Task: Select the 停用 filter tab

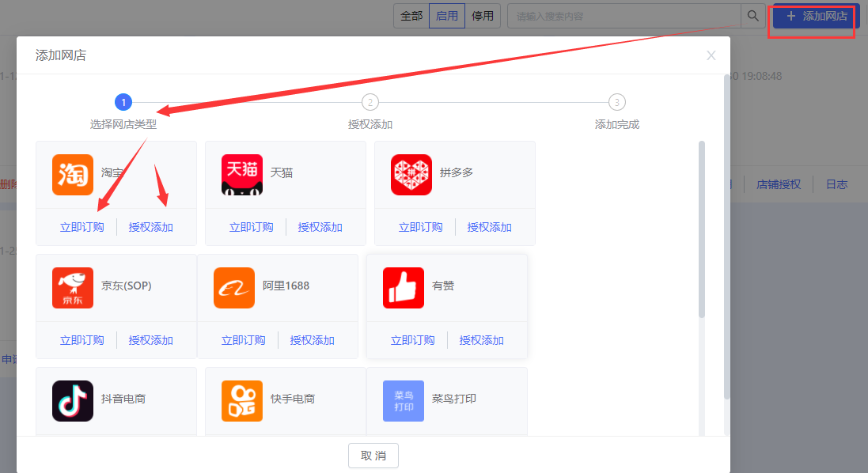Action: (483, 16)
